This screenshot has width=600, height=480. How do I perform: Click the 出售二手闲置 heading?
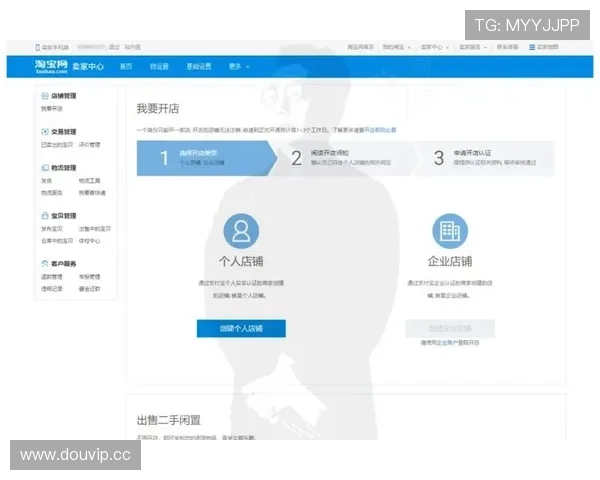point(169,420)
